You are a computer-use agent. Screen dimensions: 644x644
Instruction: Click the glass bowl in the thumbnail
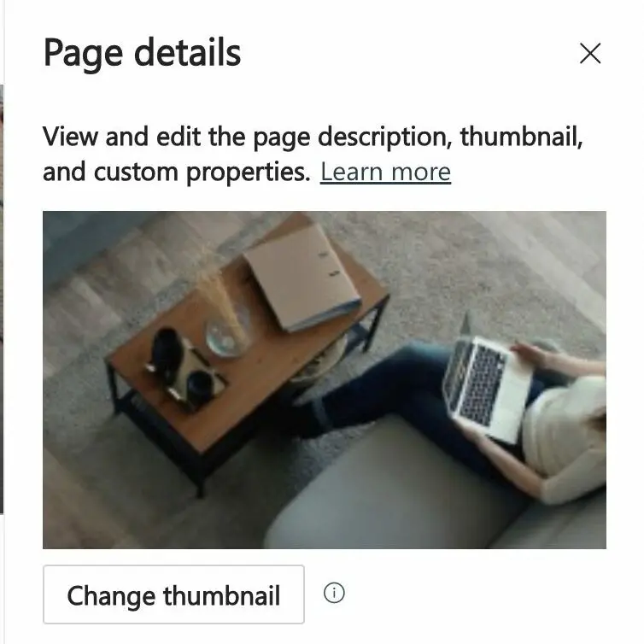228,337
